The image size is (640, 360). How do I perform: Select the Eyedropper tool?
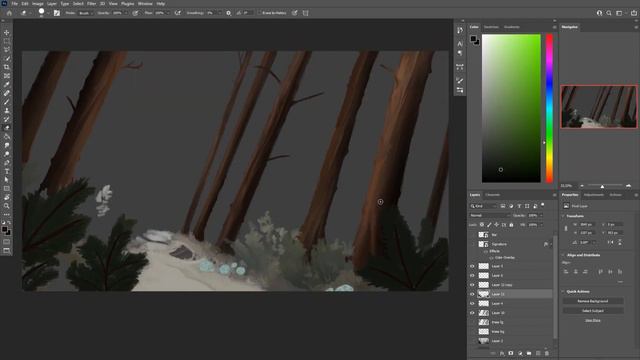tap(7, 84)
